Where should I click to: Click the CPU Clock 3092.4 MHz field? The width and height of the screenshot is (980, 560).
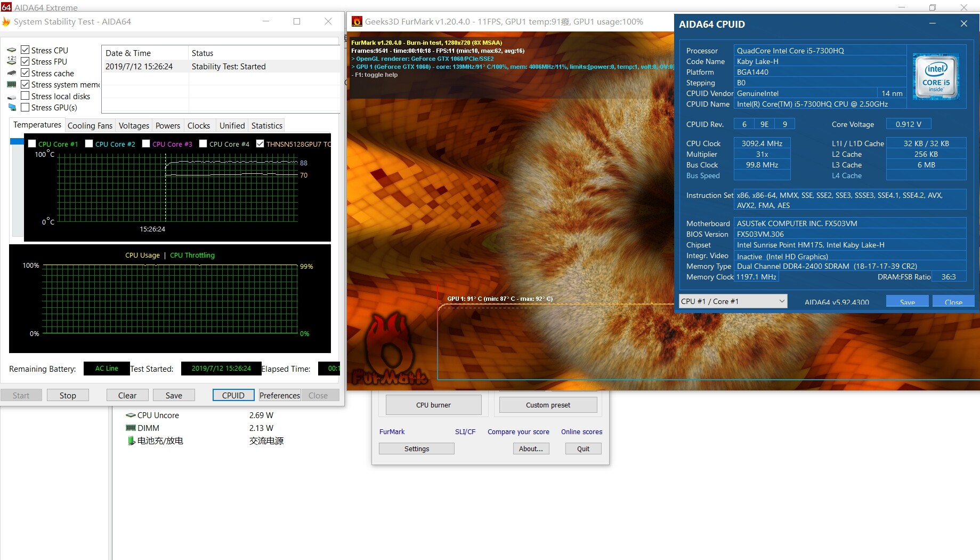tap(762, 143)
